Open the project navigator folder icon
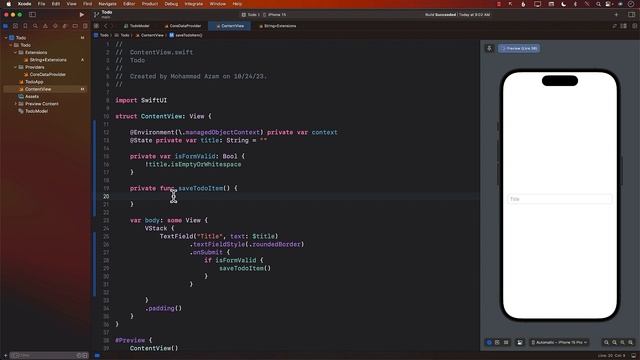The image size is (640, 360). [5, 26]
